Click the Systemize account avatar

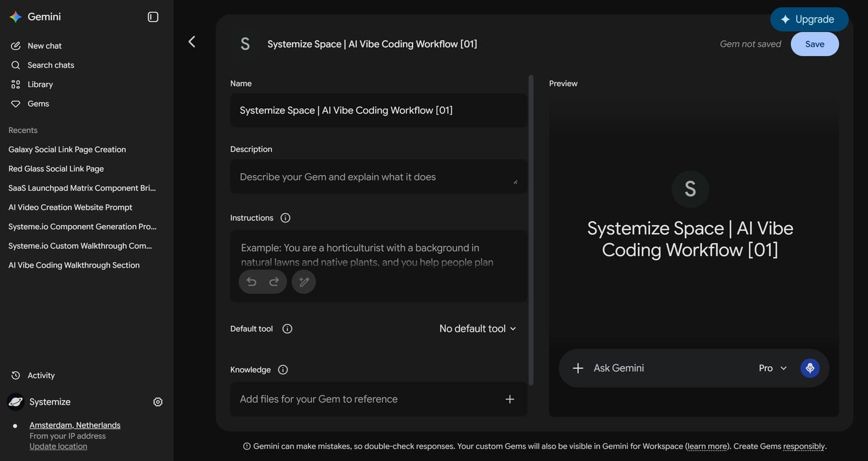[x=16, y=402]
